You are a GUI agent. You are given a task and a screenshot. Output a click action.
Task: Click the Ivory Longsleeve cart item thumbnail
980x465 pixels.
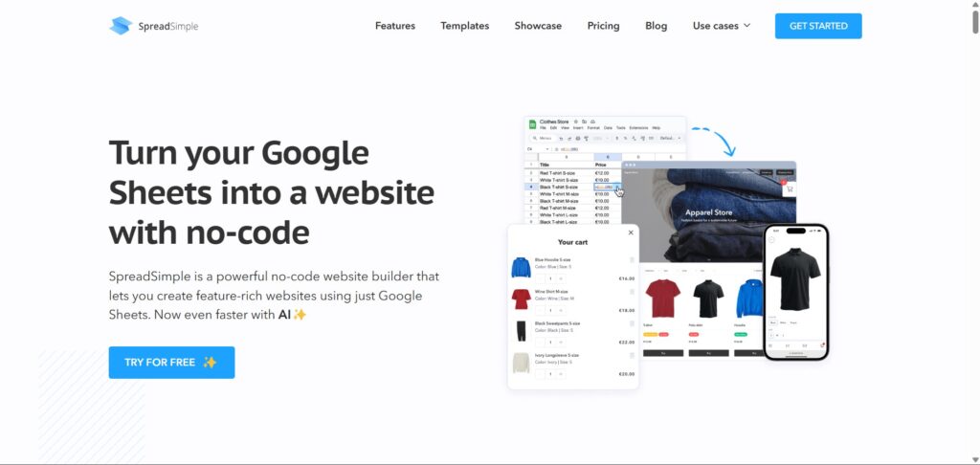coord(521,364)
